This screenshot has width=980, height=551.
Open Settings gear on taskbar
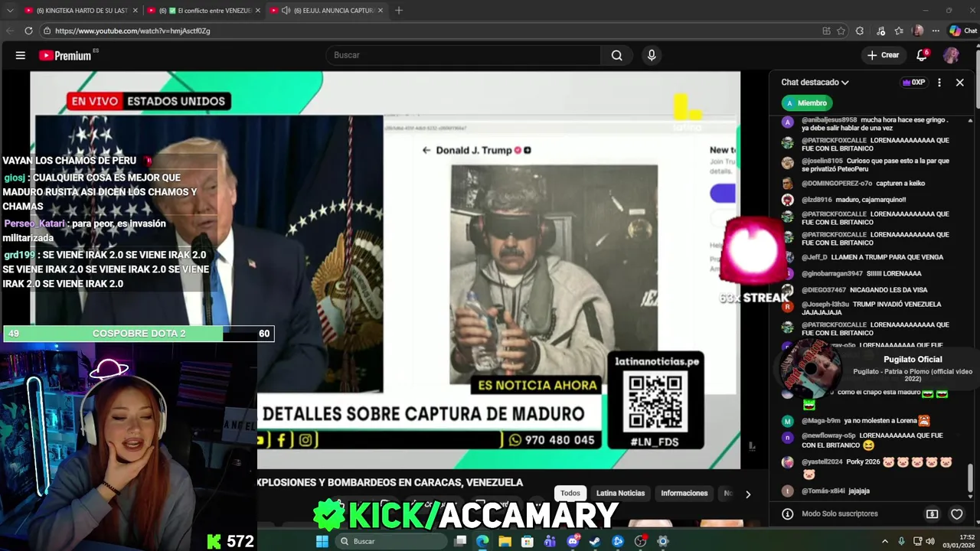click(x=663, y=541)
